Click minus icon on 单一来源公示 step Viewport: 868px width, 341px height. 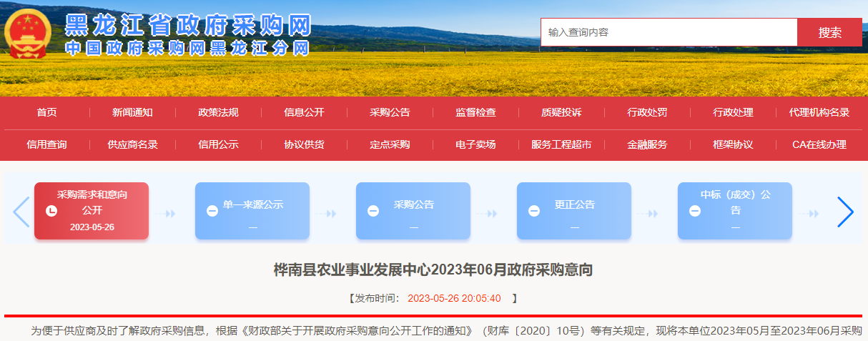(x=212, y=211)
